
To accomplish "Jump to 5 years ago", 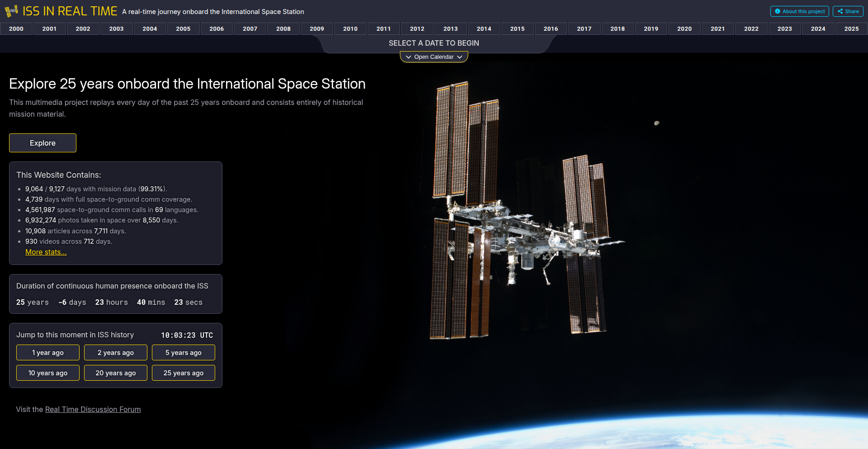I will coord(184,353).
